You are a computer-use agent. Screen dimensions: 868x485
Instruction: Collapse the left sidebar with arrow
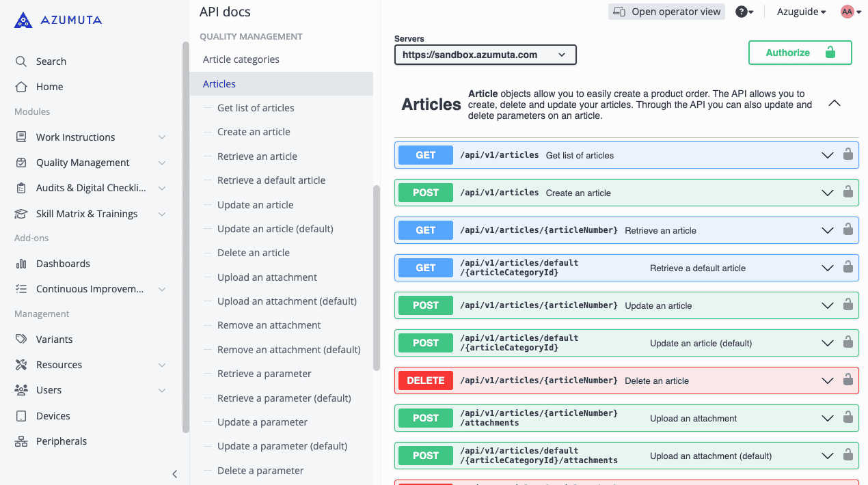[174, 473]
